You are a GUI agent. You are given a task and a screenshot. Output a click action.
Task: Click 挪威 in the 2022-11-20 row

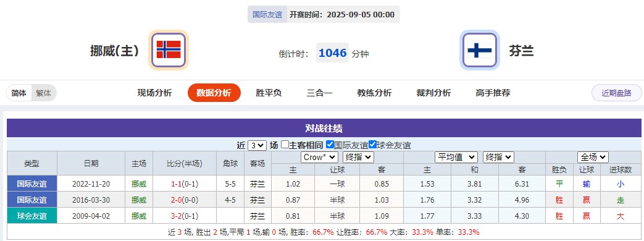tap(139, 184)
